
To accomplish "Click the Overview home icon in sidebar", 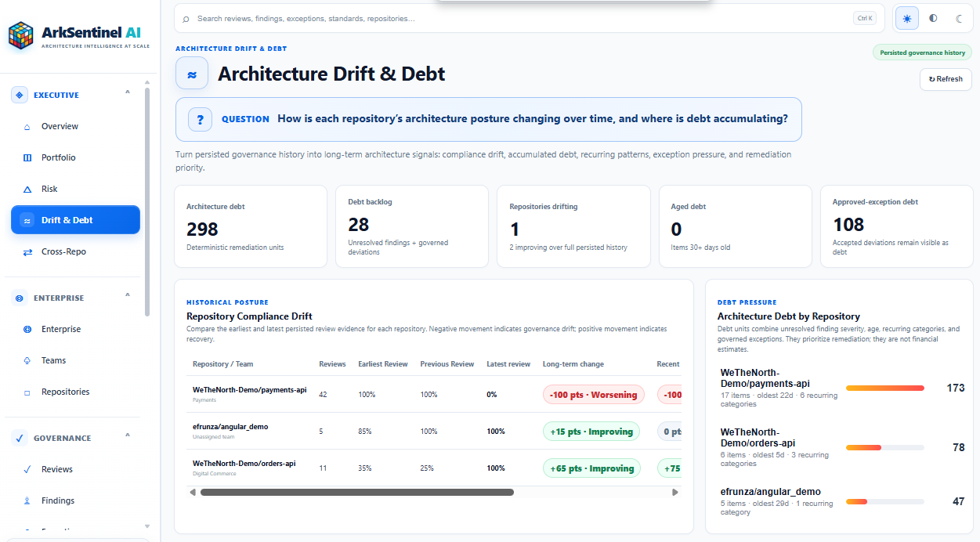I will tap(27, 126).
